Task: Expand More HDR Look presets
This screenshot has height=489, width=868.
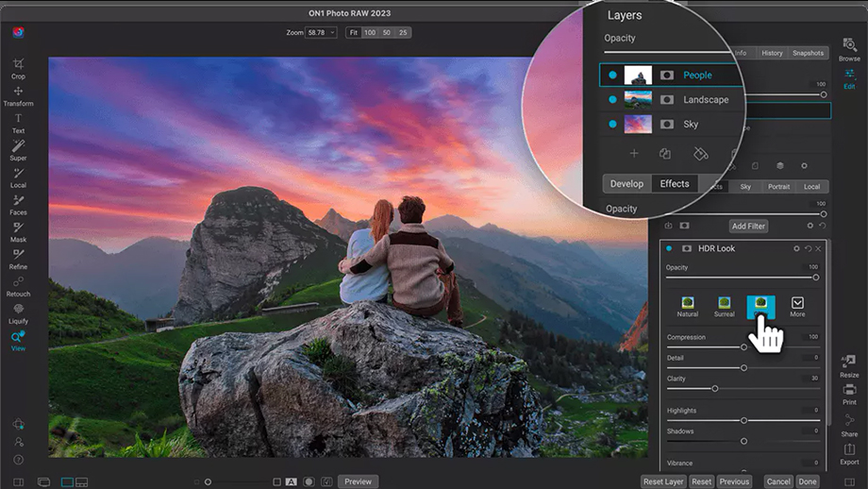Action: point(797,305)
